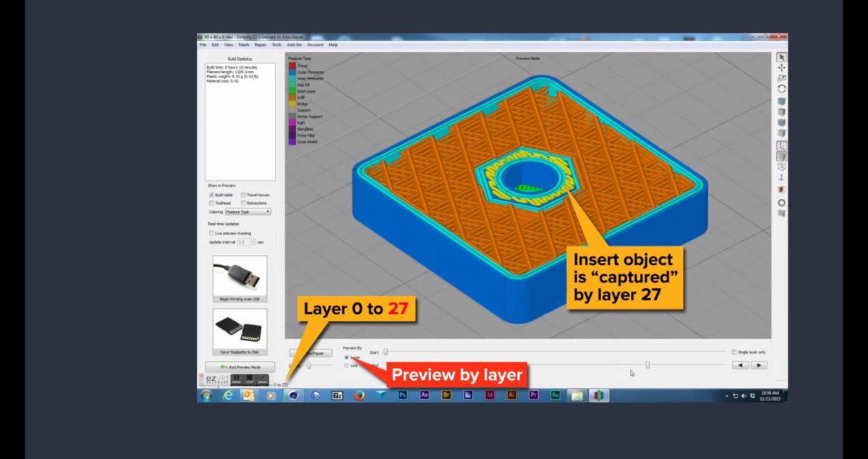Launch Internet Explorer from taskbar
The width and height of the screenshot is (868, 459).
tap(229, 395)
